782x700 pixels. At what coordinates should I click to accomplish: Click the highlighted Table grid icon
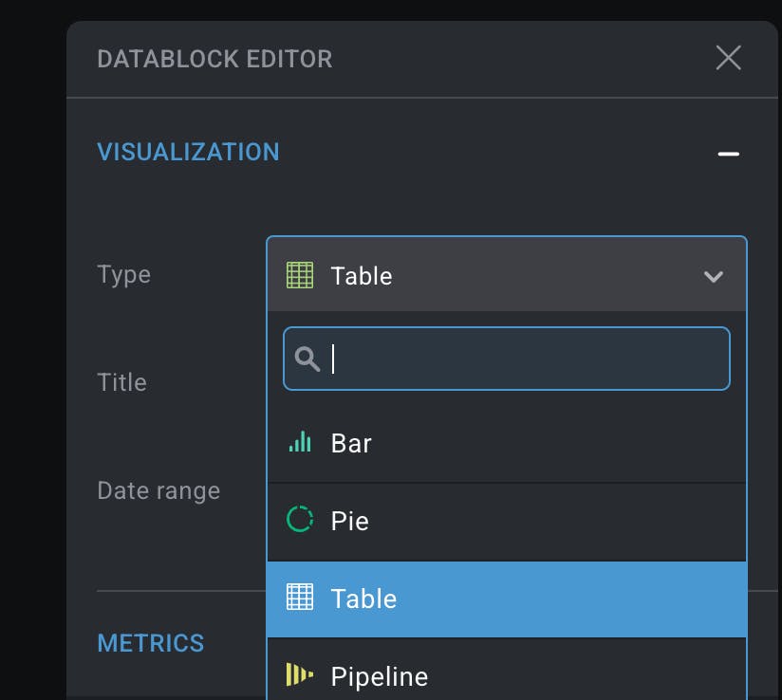point(300,598)
